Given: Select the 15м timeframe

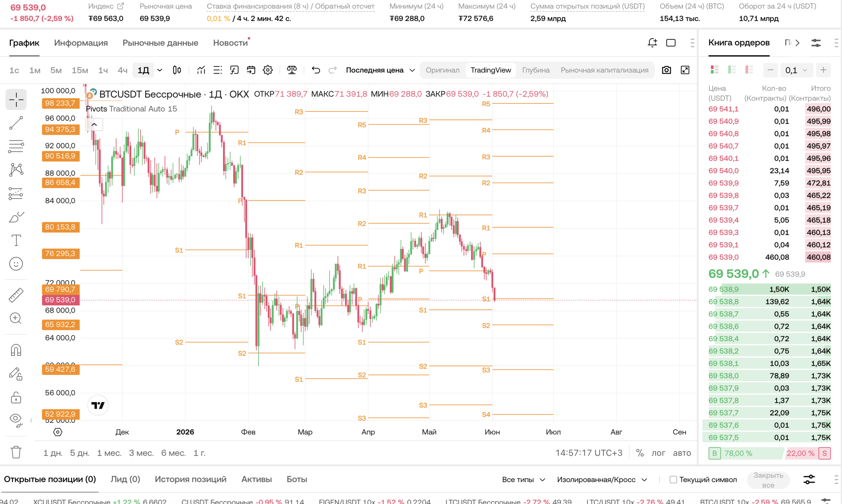Looking at the screenshot, I should [80, 70].
